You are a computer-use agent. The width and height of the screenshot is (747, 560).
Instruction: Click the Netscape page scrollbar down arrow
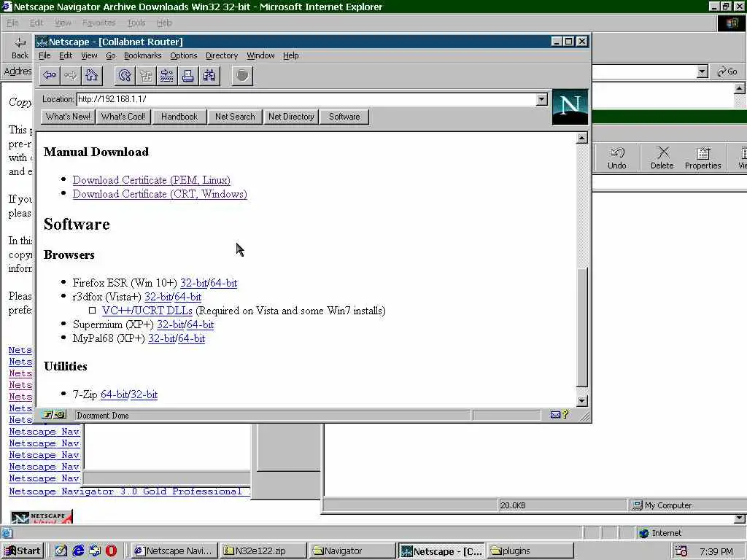pyautogui.click(x=581, y=401)
